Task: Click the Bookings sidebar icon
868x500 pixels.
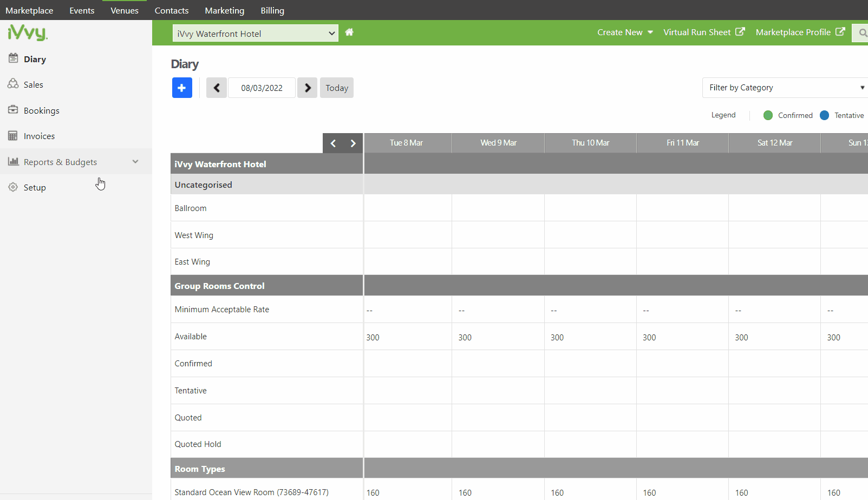Action: 13,110
